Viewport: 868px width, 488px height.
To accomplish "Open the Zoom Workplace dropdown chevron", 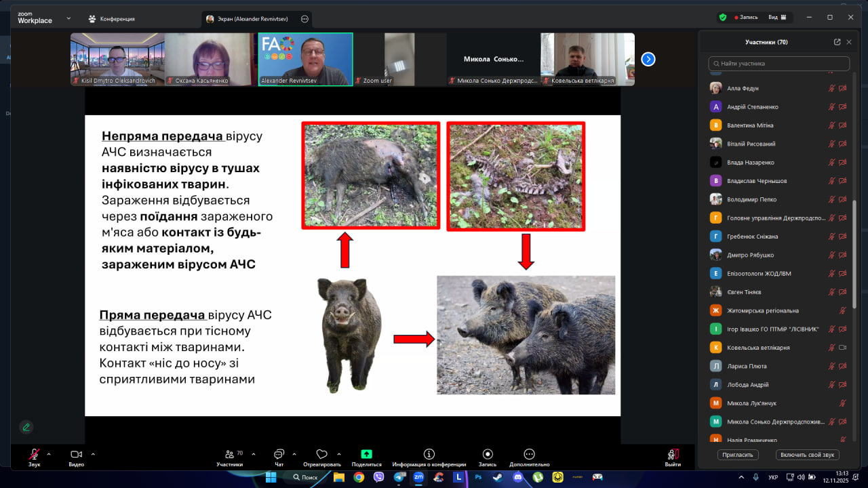I will pyautogui.click(x=68, y=18).
